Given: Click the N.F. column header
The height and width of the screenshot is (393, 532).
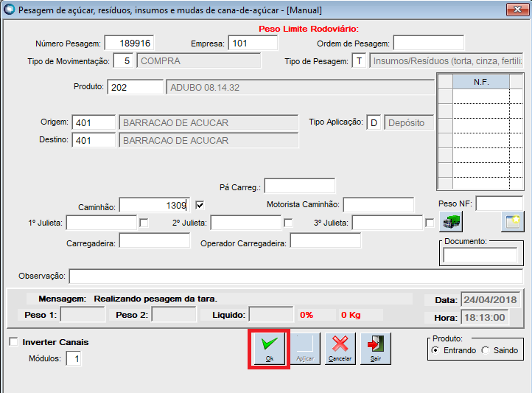Looking at the screenshot, I should pyautogui.click(x=481, y=82).
